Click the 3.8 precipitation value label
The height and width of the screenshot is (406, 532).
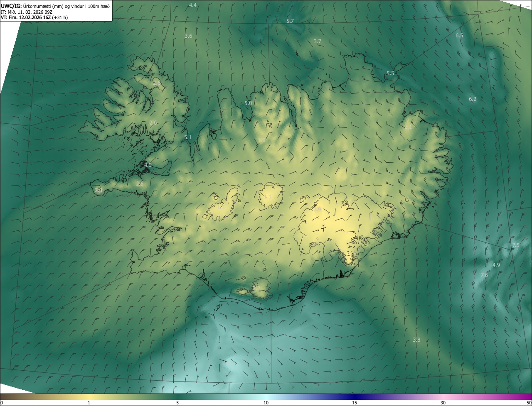tap(416, 340)
